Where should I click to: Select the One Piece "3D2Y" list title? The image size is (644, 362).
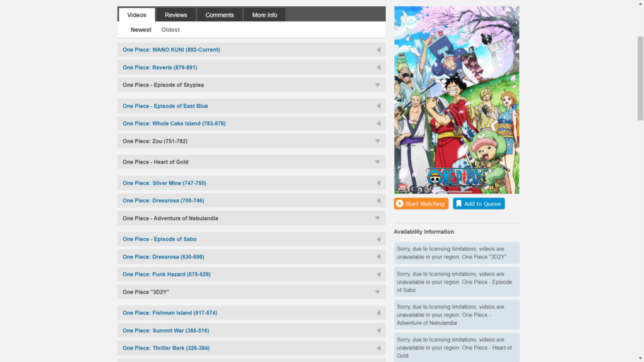[146, 292]
